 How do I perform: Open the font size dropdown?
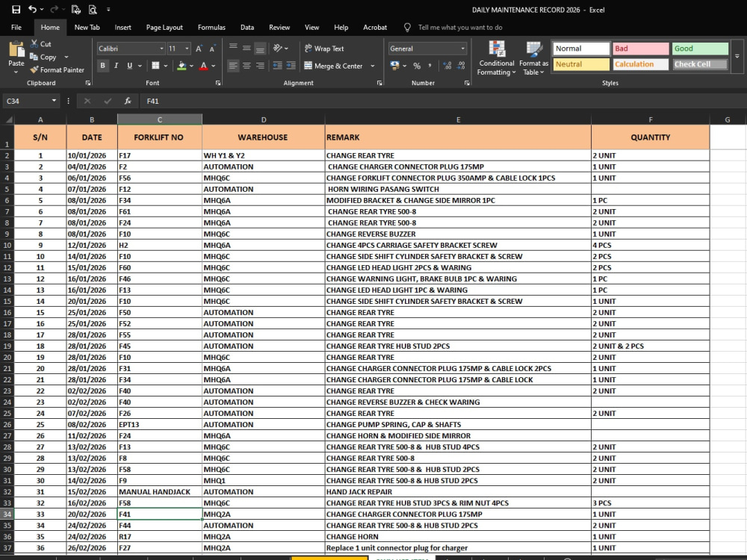pyautogui.click(x=187, y=49)
